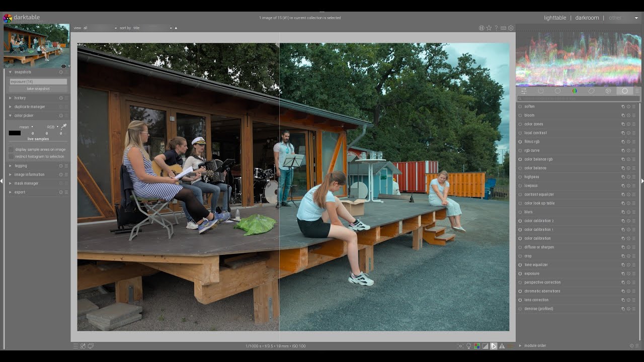Expand the module order section
Image resolution: width=644 pixels, height=362 pixels.
click(x=520, y=346)
